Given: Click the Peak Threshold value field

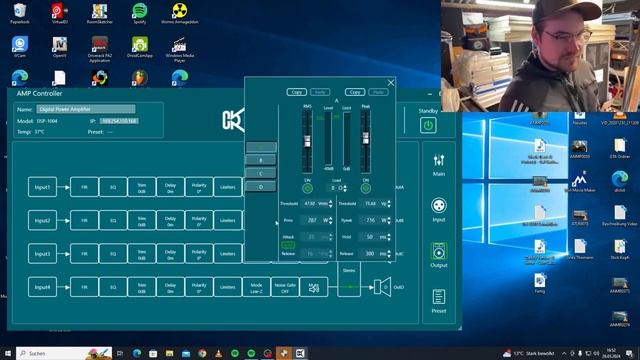Looking at the screenshot, I should coord(371,203).
